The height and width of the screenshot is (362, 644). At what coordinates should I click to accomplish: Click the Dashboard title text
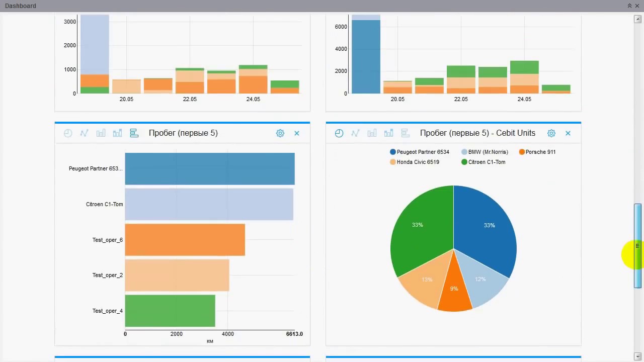pos(21,6)
